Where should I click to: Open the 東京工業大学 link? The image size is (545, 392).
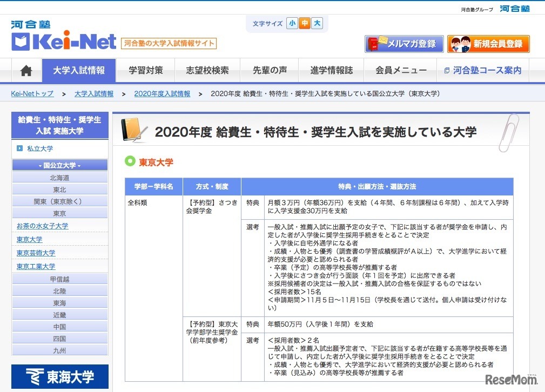point(36,267)
